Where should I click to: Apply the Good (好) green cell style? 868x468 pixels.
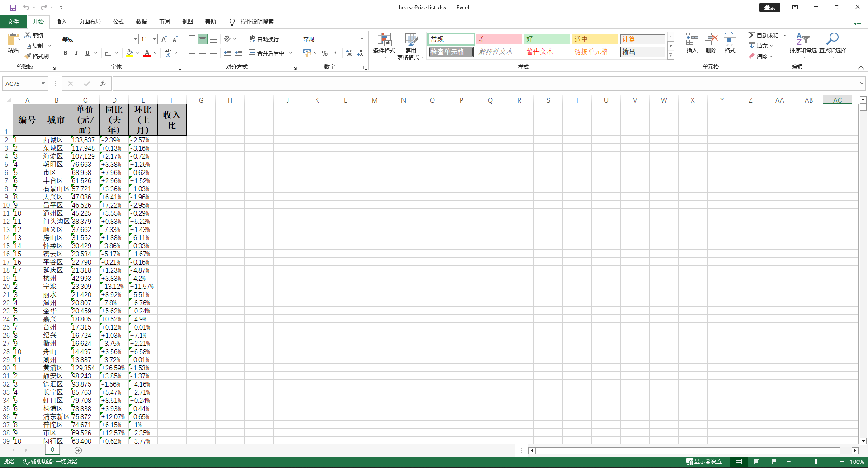click(x=547, y=39)
